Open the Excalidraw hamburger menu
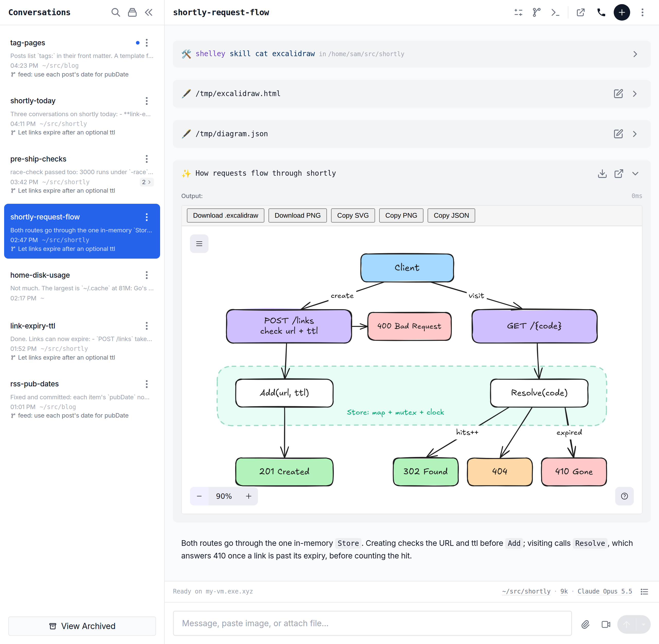This screenshot has height=644, width=659. click(199, 243)
